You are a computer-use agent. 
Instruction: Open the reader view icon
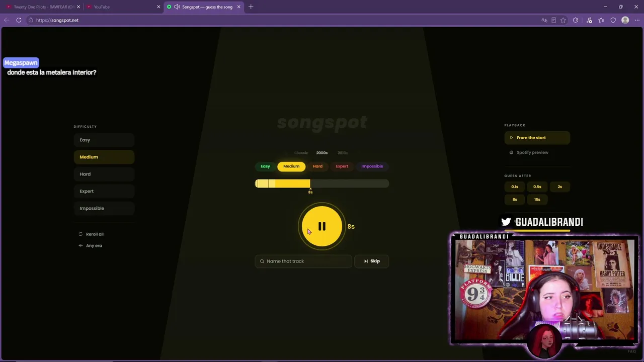pos(553,20)
